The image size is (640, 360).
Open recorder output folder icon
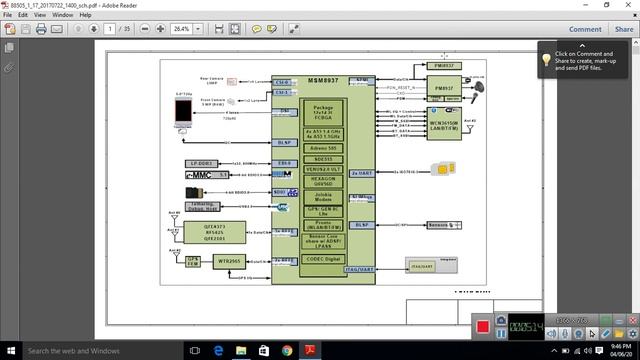619,334
